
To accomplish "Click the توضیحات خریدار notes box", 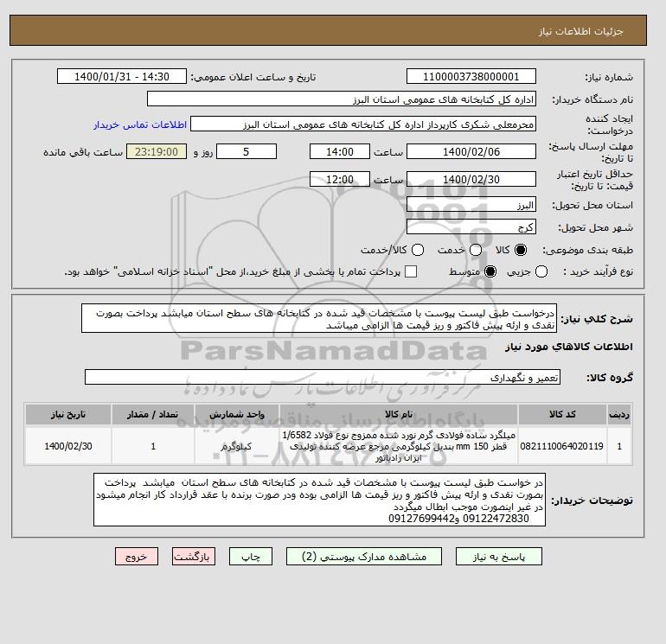I will [319, 501].
